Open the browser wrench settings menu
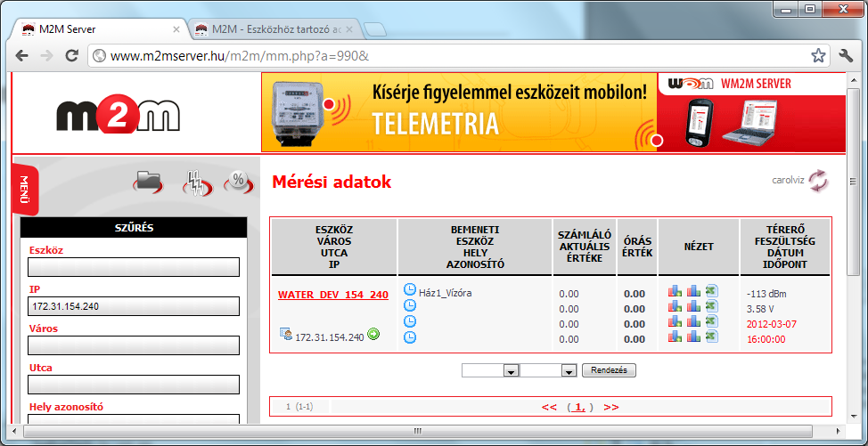868x446 pixels. pos(846,55)
